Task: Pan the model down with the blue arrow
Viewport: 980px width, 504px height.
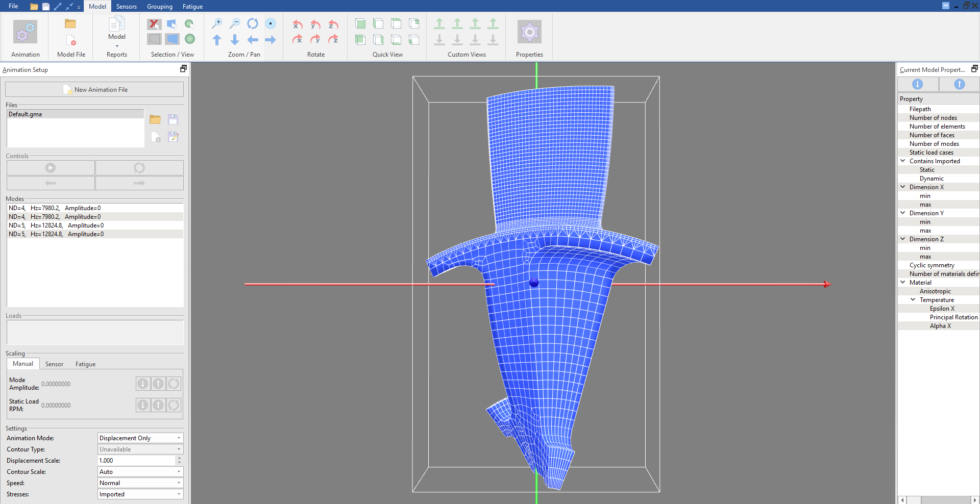Action: [x=235, y=39]
